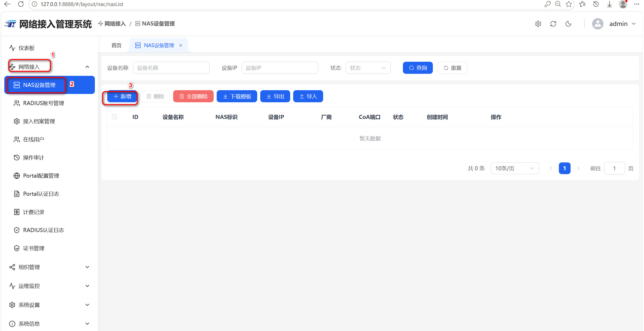Open 证书管理 menu item

(x=50, y=248)
